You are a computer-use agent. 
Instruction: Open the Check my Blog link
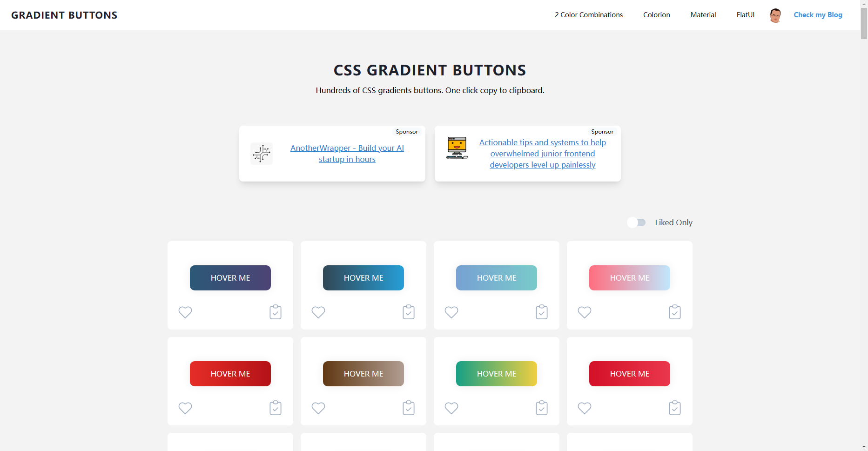click(x=818, y=15)
